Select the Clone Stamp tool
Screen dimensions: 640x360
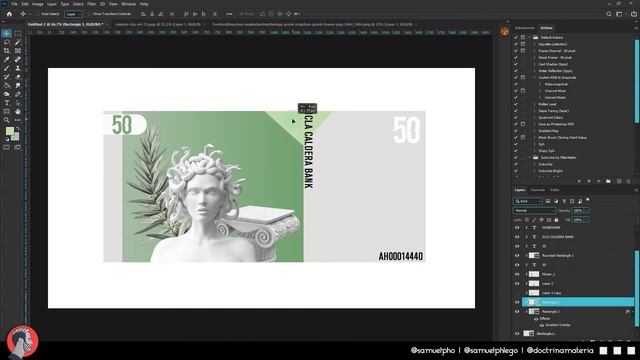pyautogui.click(x=18, y=68)
